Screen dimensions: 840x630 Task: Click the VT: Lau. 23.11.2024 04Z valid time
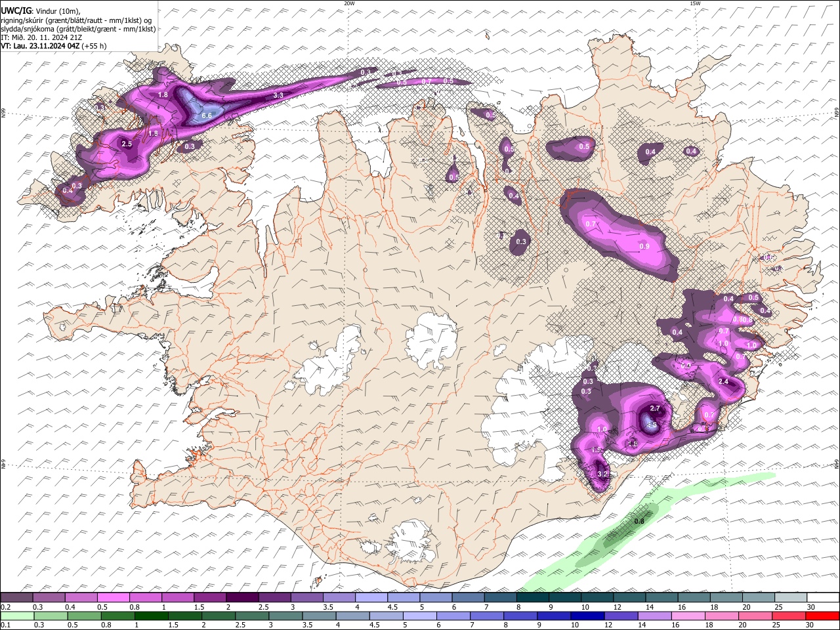(x=53, y=46)
